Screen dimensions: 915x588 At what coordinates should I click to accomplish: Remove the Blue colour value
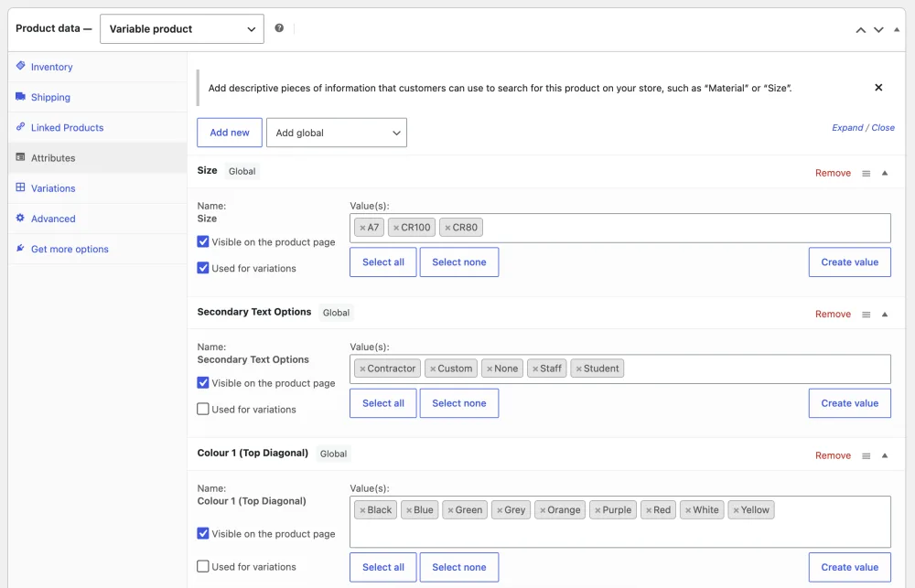pyautogui.click(x=409, y=510)
